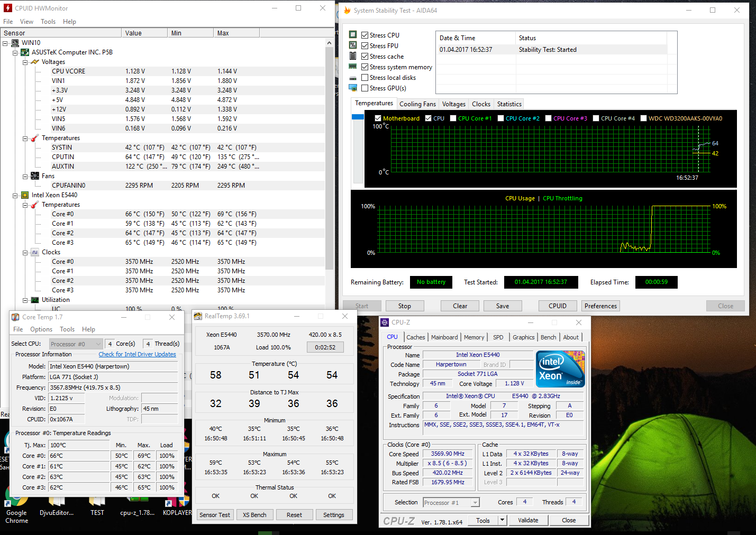
Task: Show CPU Core #1 on temperature graph
Action: pos(453,118)
